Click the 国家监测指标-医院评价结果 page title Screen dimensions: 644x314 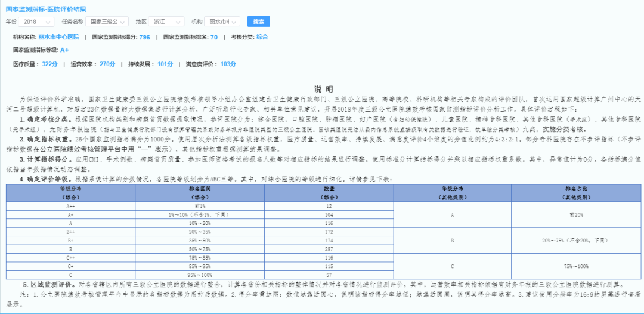tap(46, 8)
